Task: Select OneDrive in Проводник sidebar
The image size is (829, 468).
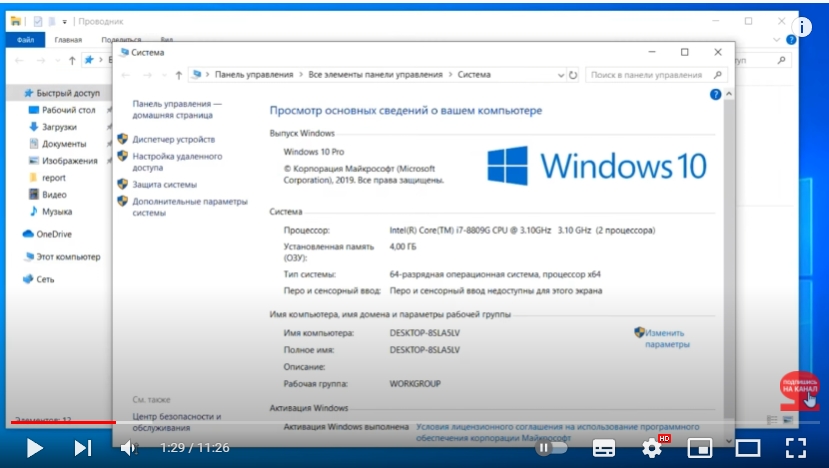Action: 48,234
